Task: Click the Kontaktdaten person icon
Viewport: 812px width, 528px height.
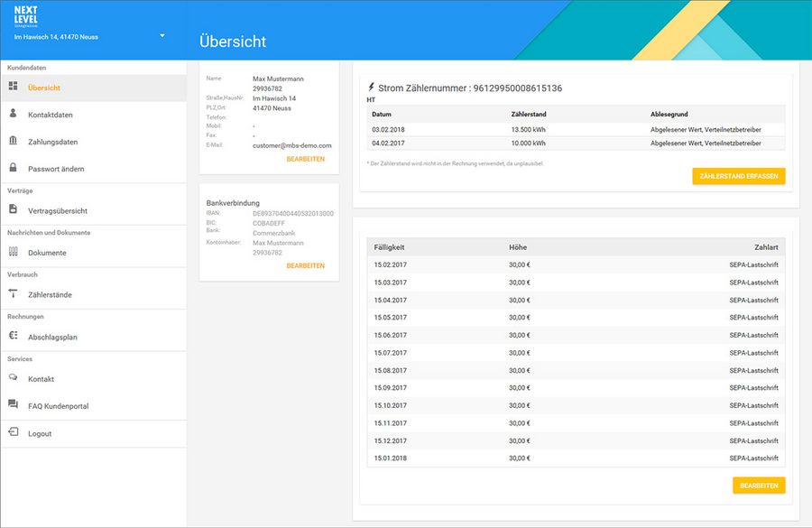Action: 14,113
